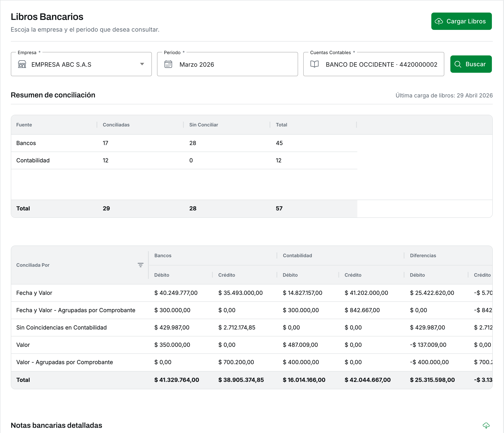
Task: Click the calendar icon in Periodo field
Action: pos(168,64)
